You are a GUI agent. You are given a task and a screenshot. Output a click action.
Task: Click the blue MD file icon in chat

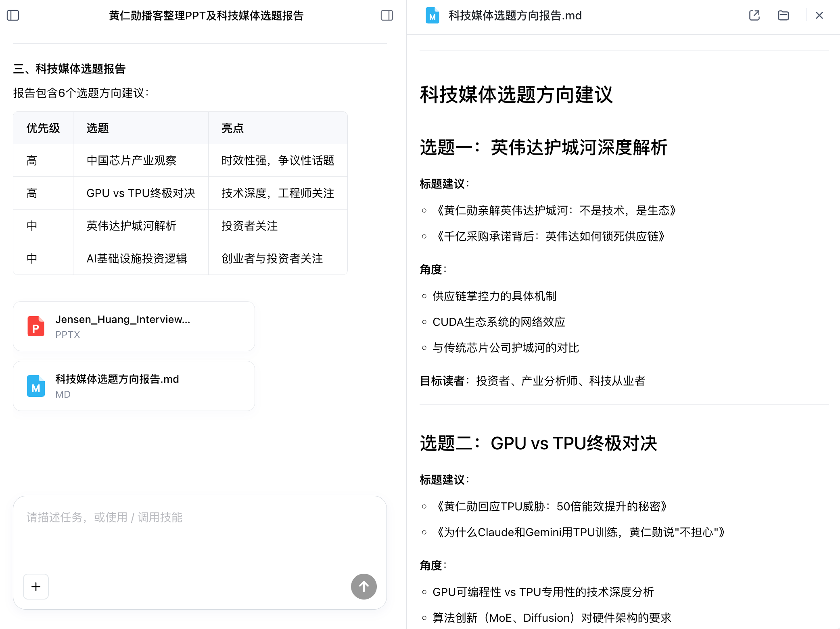(36, 386)
